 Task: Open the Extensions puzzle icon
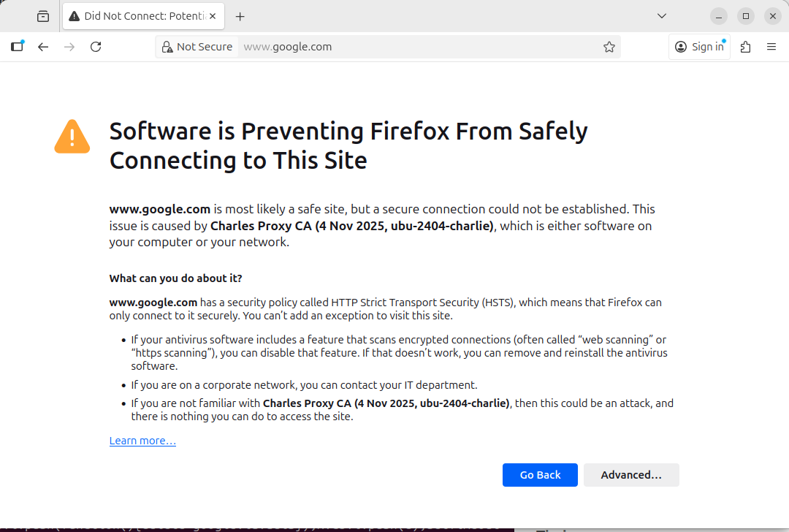tap(745, 47)
